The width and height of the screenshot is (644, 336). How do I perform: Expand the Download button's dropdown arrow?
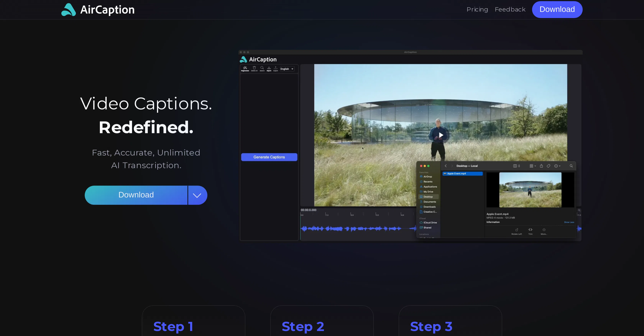(x=197, y=195)
